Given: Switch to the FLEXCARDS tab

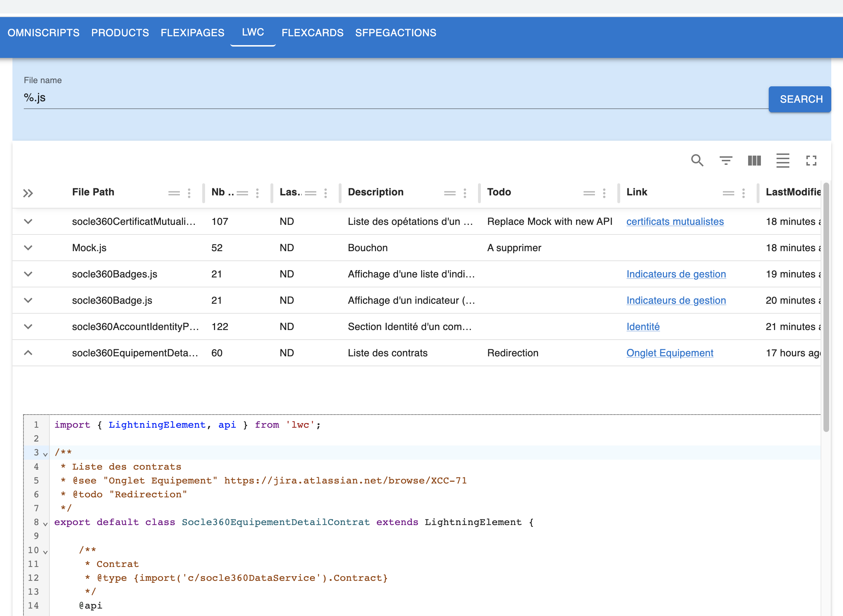Looking at the screenshot, I should (313, 33).
